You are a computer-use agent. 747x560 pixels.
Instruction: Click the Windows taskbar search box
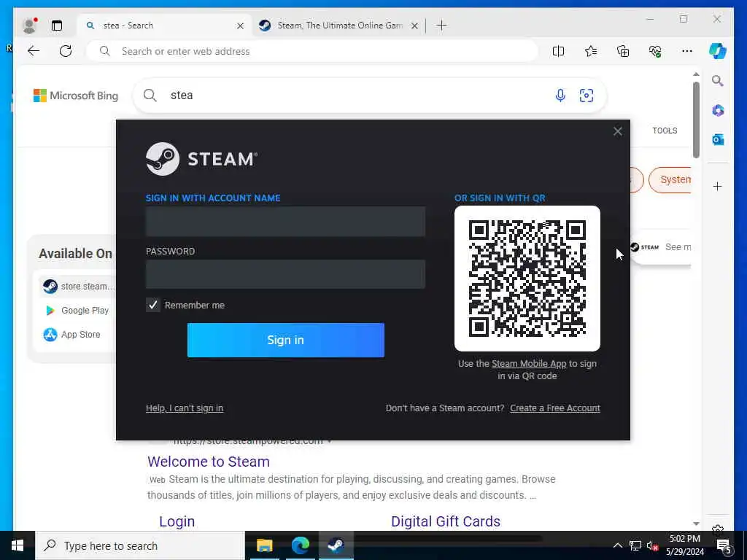140,545
